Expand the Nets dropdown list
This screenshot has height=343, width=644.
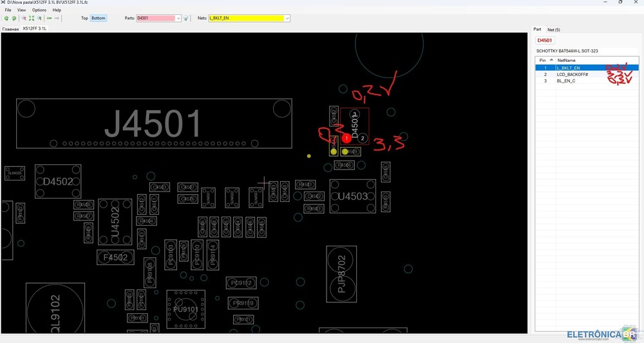click(x=287, y=18)
